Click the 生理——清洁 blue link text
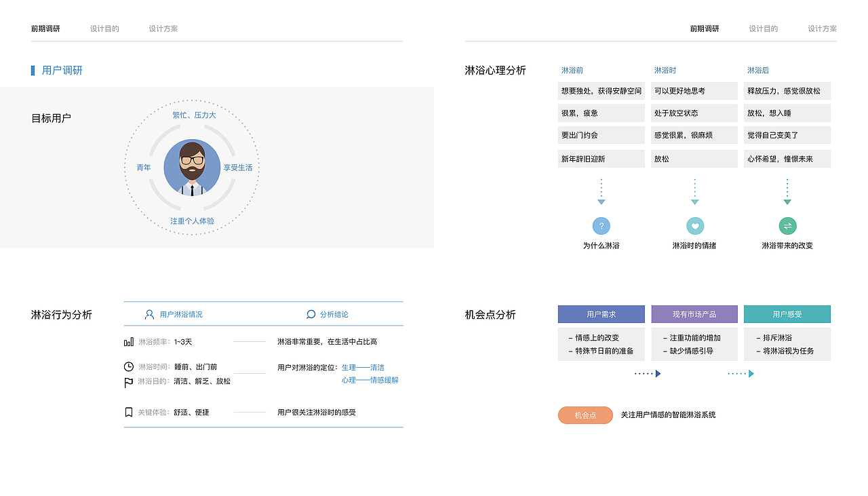Viewport: 868px width, 496px height. (x=363, y=367)
